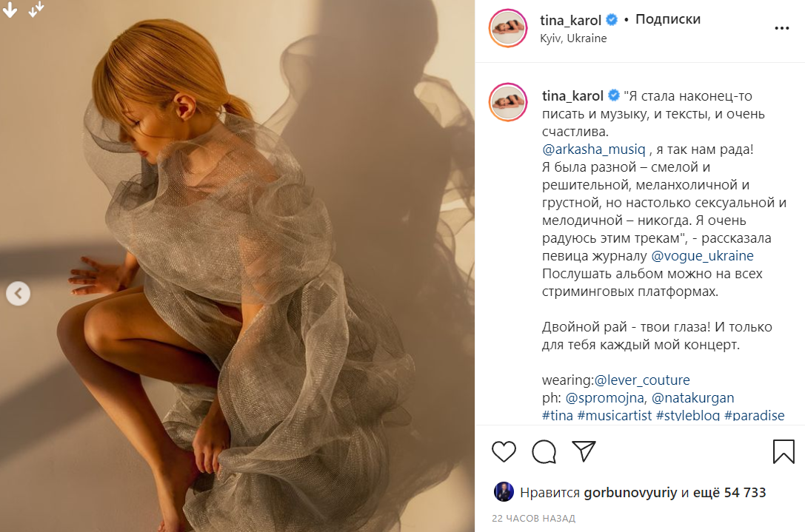Image resolution: width=805 pixels, height=532 pixels.
Task: Go to previous photo with left arrow
Action: pos(18,294)
